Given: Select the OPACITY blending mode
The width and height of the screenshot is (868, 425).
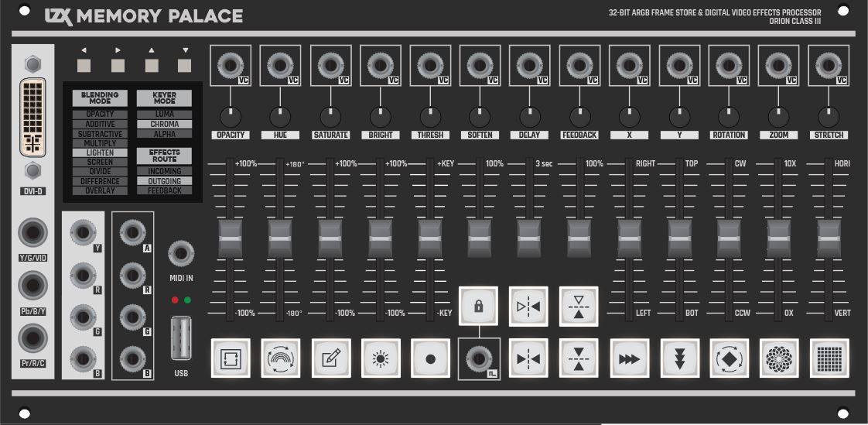Looking at the screenshot, I should coord(101,114).
